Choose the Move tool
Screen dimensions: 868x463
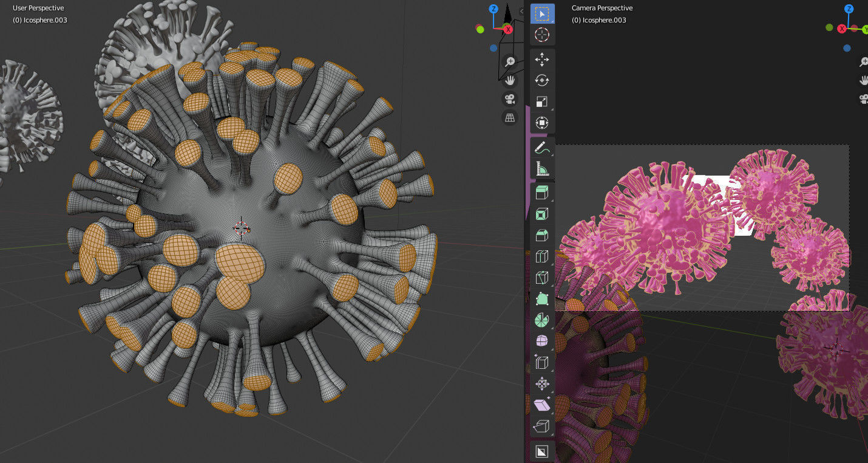click(542, 60)
